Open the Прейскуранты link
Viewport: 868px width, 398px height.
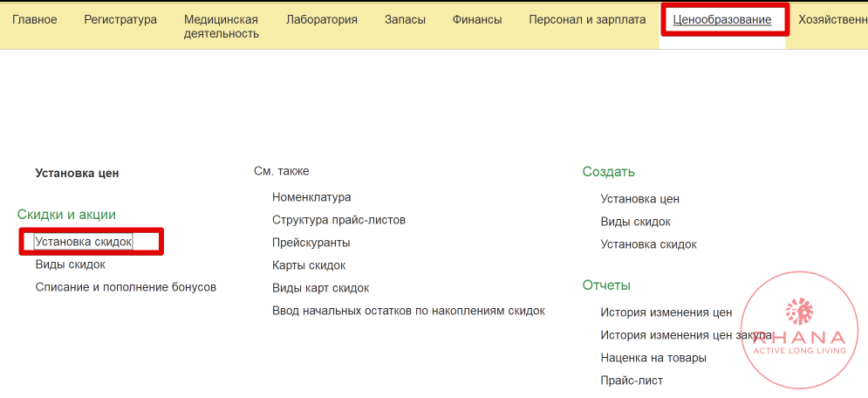[x=311, y=243]
